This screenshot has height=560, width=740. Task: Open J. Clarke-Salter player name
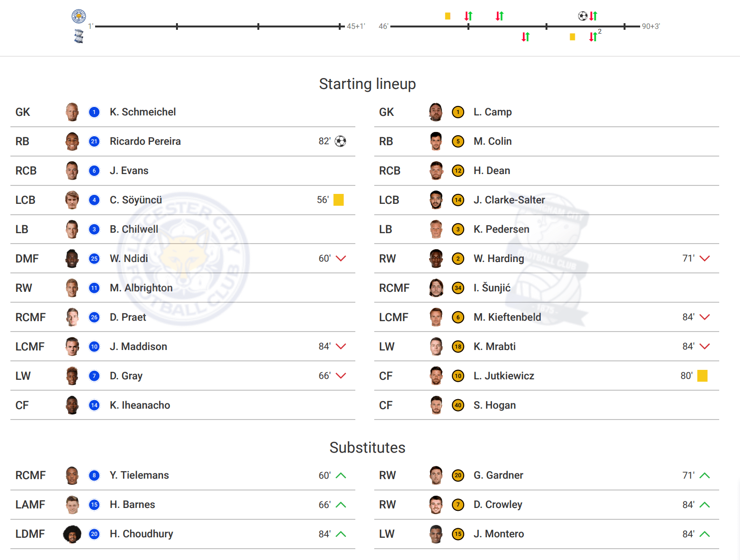pos(509,200)
